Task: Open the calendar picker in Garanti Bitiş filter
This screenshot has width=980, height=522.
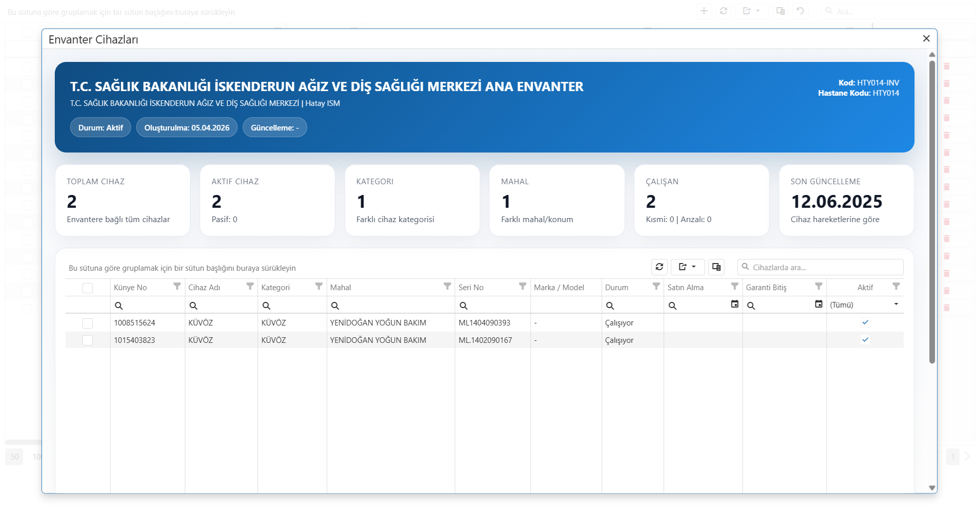Action: 819,304
